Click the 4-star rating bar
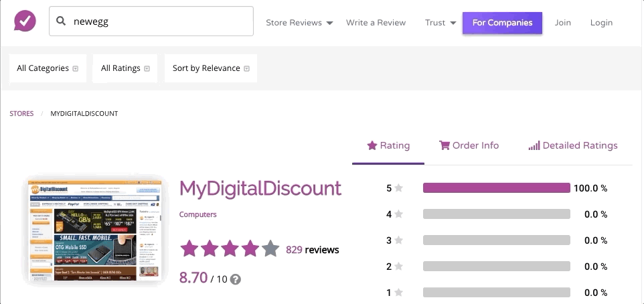 tap(497, 214)
